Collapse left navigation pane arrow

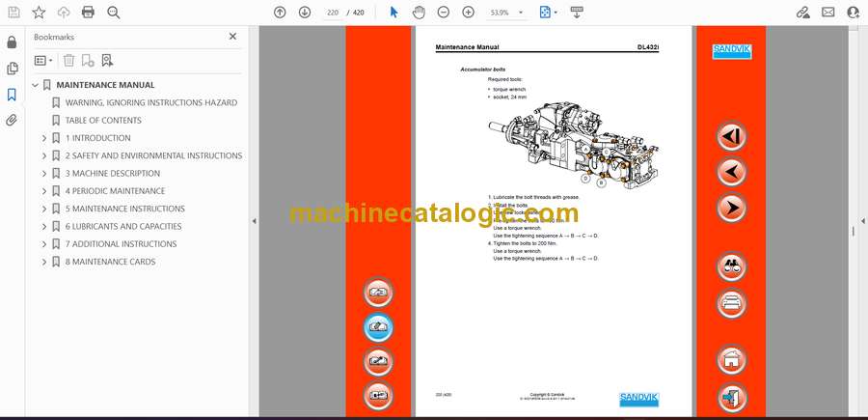[x=254, y=221]
